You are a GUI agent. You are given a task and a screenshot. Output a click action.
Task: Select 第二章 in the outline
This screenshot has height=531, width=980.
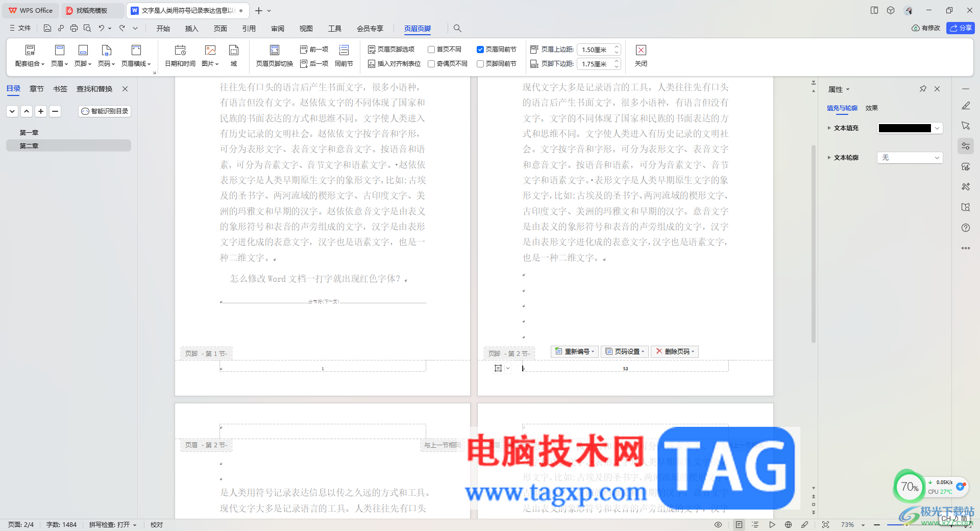click(x=68, y=146)
